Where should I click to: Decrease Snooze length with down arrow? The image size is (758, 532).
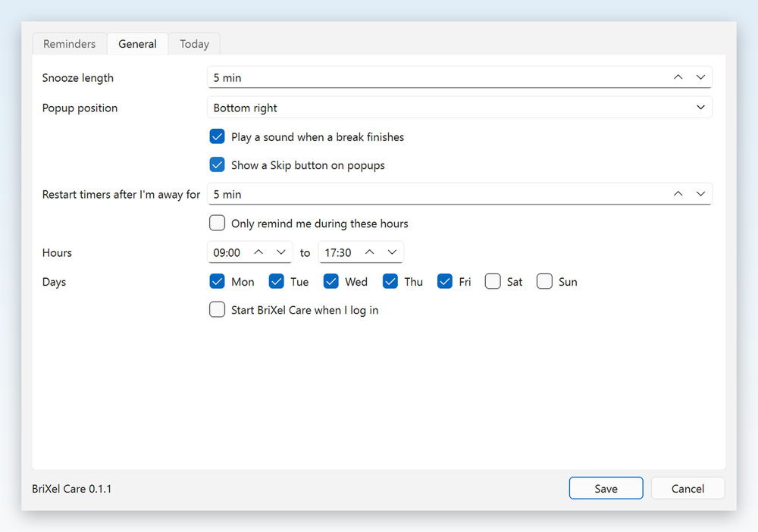pos(700,77)
